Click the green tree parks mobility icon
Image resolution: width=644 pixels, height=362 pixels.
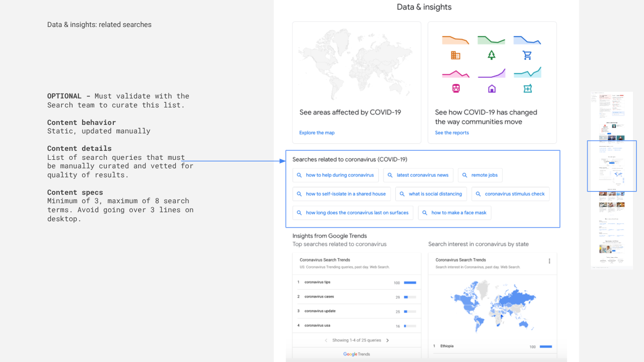tap(492, 55)
